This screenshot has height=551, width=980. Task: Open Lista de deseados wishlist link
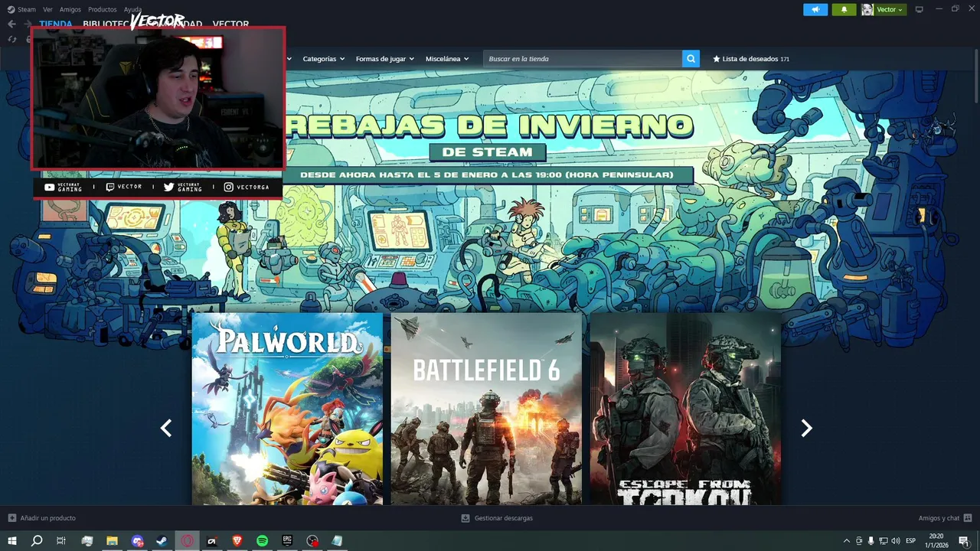pyautogui.click(x=751, y=59)
